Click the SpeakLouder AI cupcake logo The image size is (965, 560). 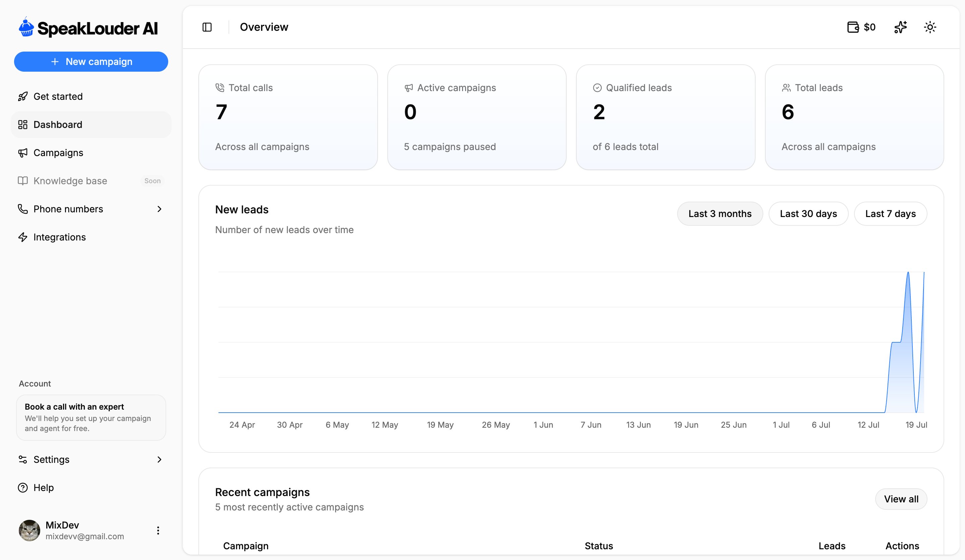click(26, 27)
